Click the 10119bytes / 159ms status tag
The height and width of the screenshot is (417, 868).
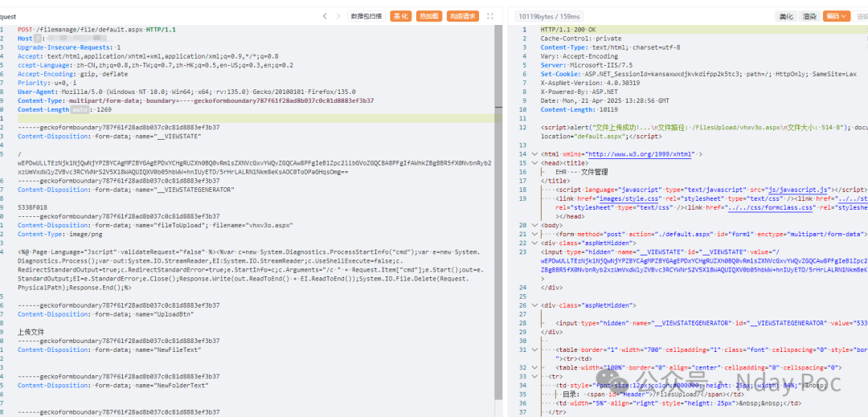coord(547,17)
